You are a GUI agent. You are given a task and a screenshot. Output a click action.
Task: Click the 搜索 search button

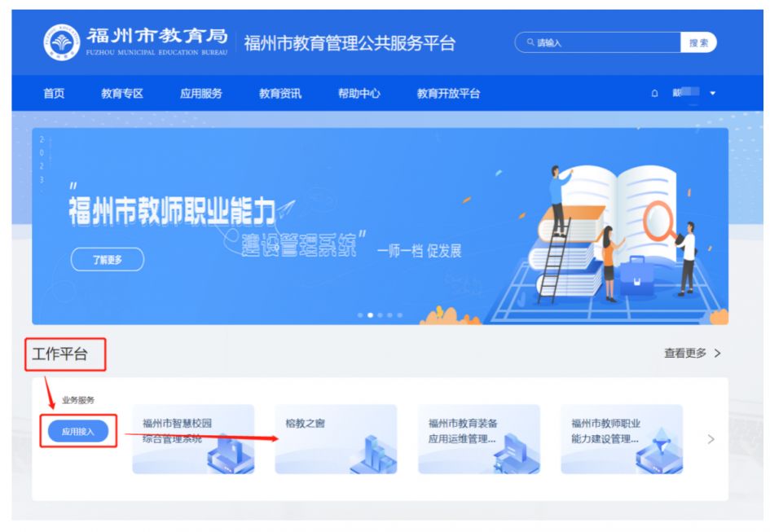[698, 42]
